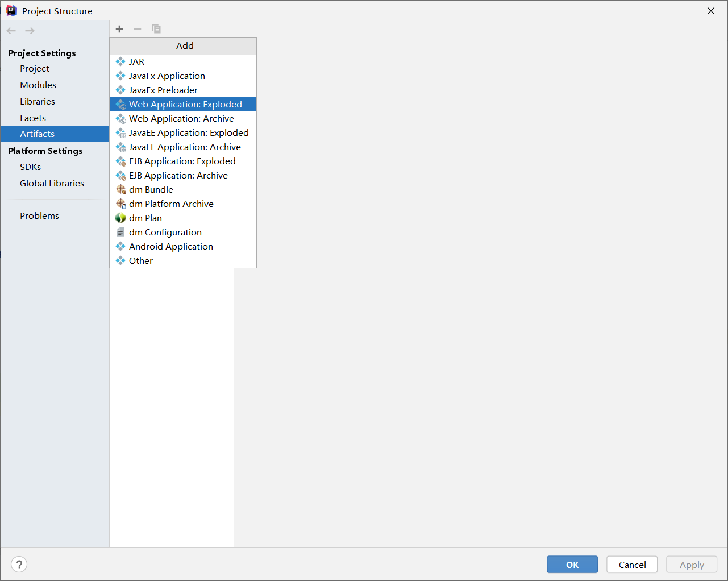Click the IntelliJ logo in title bar
Viewport: 728px width, 581px height.
pos(11,11)
